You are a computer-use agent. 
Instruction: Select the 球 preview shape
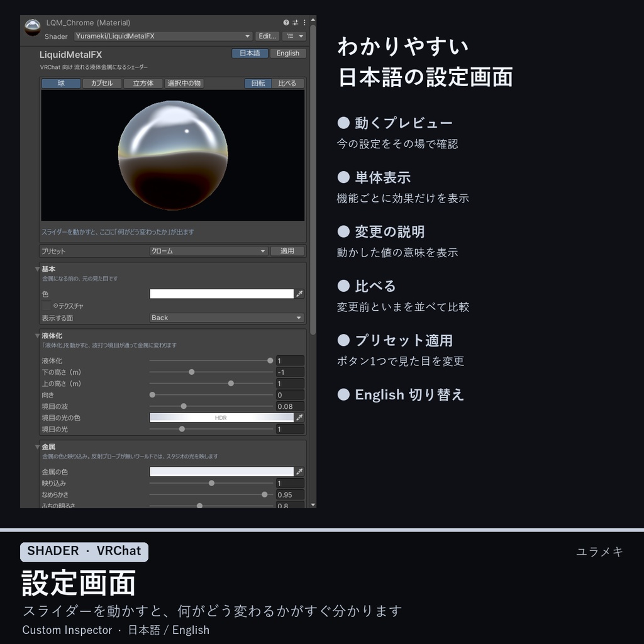click(x=61, y=84)
